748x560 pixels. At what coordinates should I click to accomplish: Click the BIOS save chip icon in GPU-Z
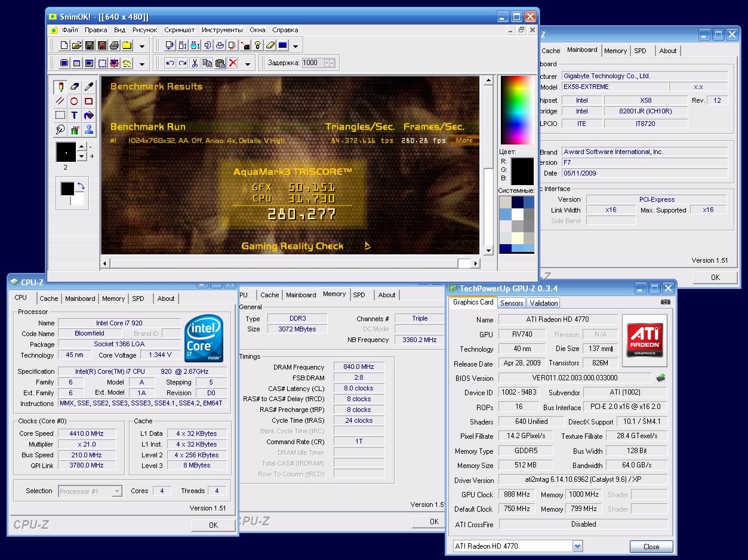tap(661, 378)
